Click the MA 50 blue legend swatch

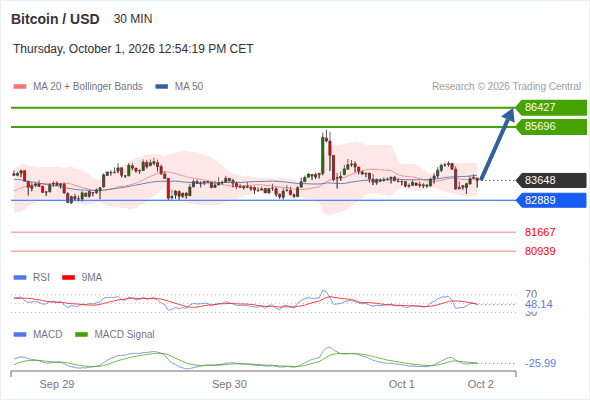(162, 87)
